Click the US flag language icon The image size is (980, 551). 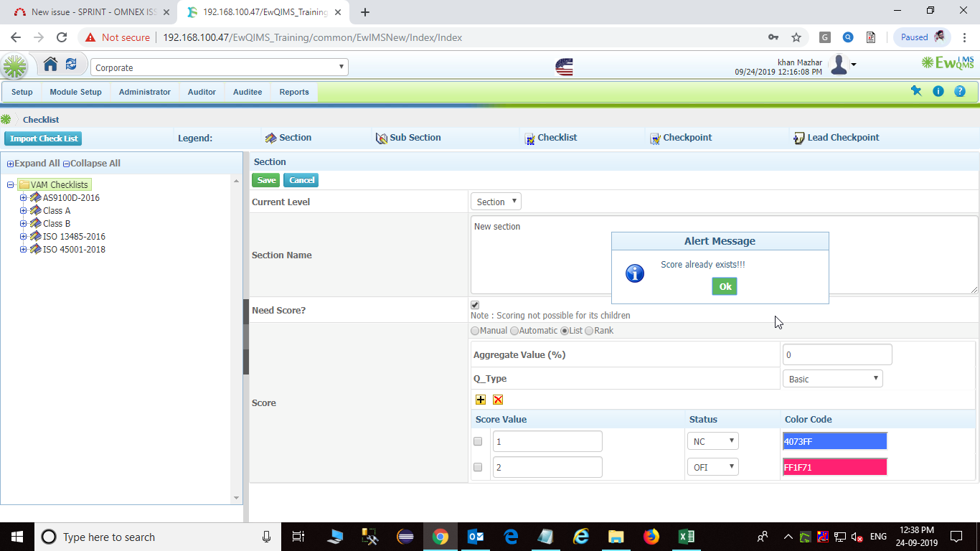click(565, 67)
